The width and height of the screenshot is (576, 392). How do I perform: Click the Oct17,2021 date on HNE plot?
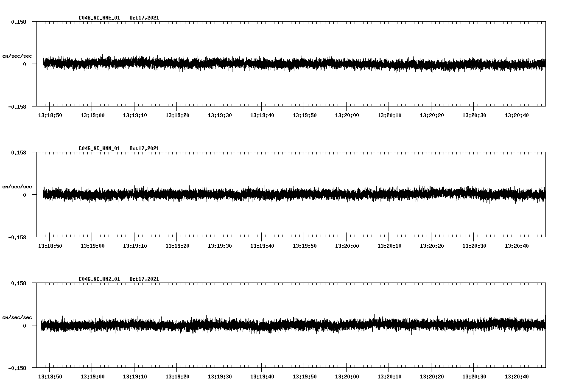tap(144, 18)
